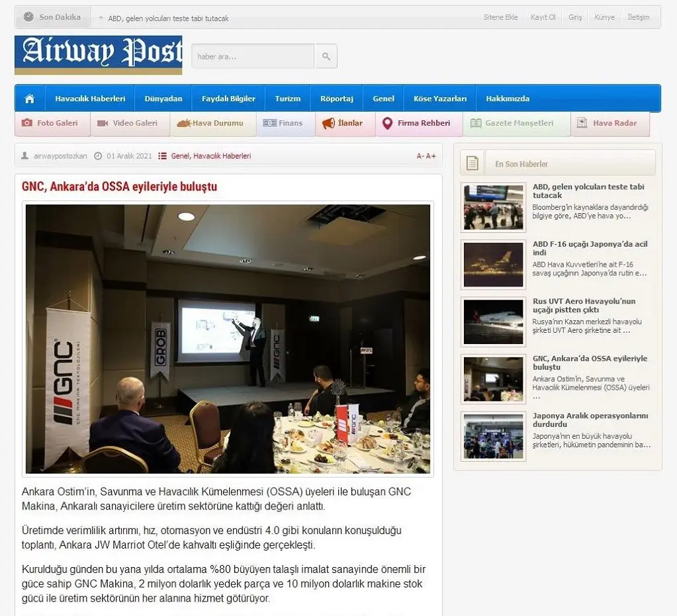
Task: Open the Köşe Yazarları section
Action: tap(440, 99)
